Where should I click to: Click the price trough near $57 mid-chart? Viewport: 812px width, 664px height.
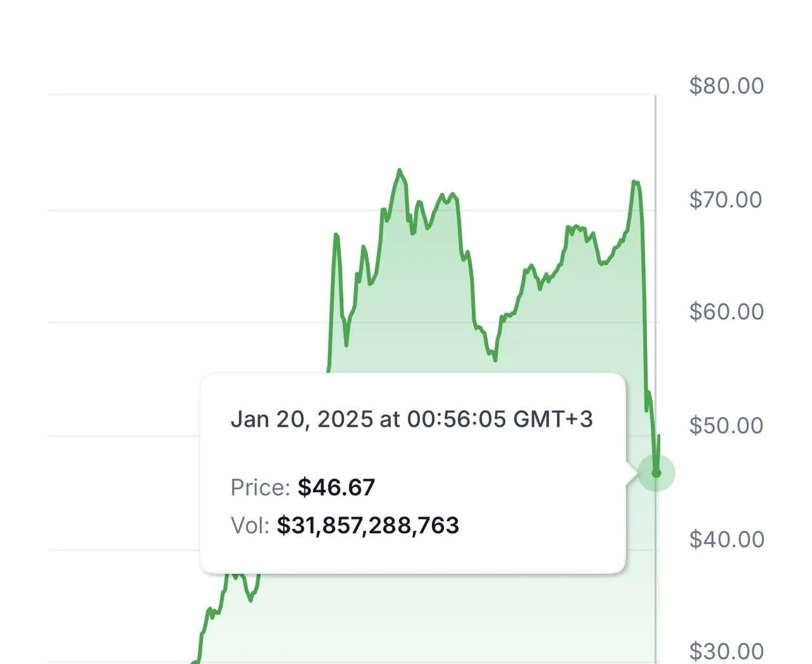[494, 359]
